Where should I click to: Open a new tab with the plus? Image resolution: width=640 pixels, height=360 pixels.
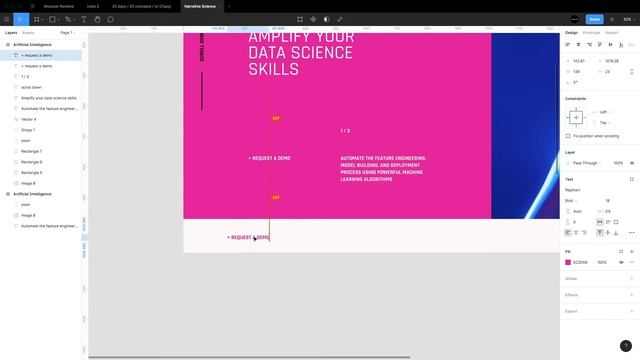click(229, 7)
